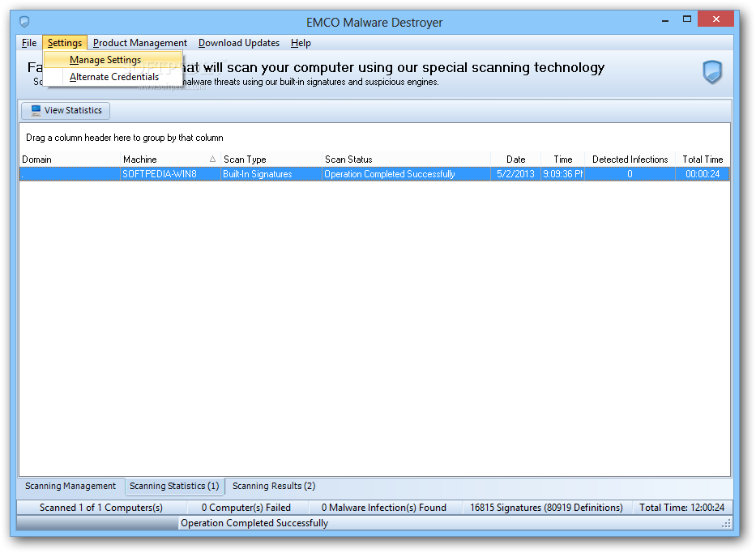The width and height of the screenshot is (756, 553).
Task: Close the EMCO Malware Destroyer window
Action: [x=716, y=19]
